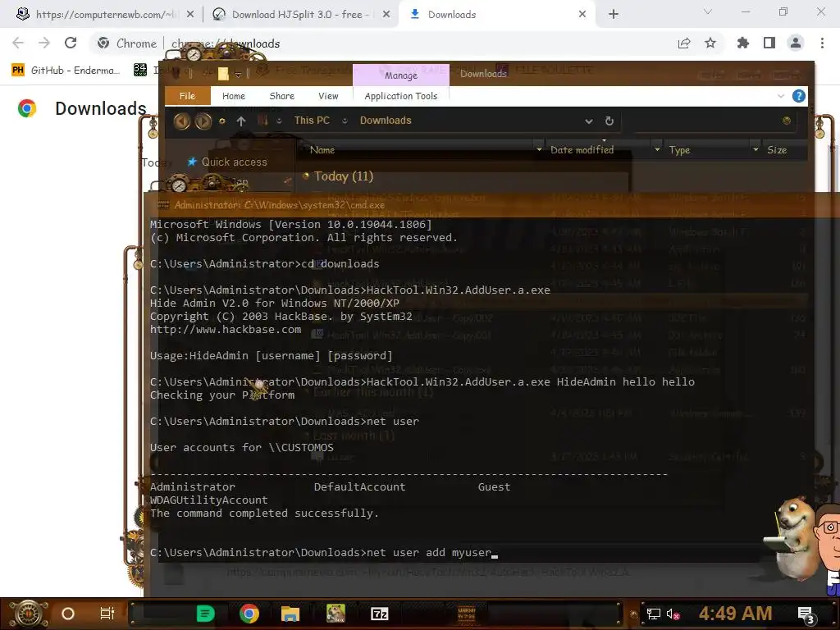Open the Name column filter arrow
The height and width of the screenshot is (630, 840).
point(539,150)
